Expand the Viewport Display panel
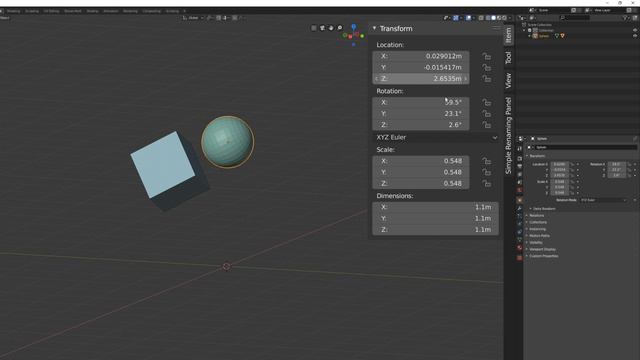Image resolution: width=640 pixels, height=360 pixels. 541,249
